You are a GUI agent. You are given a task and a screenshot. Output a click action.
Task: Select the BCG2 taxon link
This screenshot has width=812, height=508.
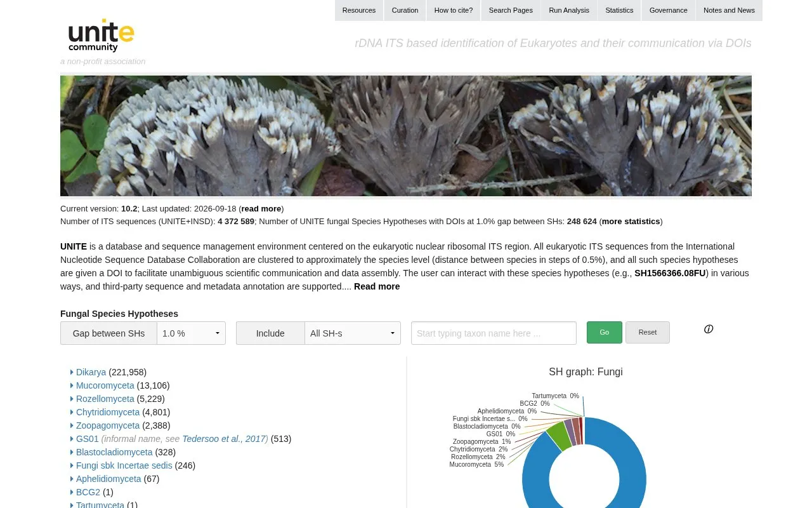pos(88,492)
